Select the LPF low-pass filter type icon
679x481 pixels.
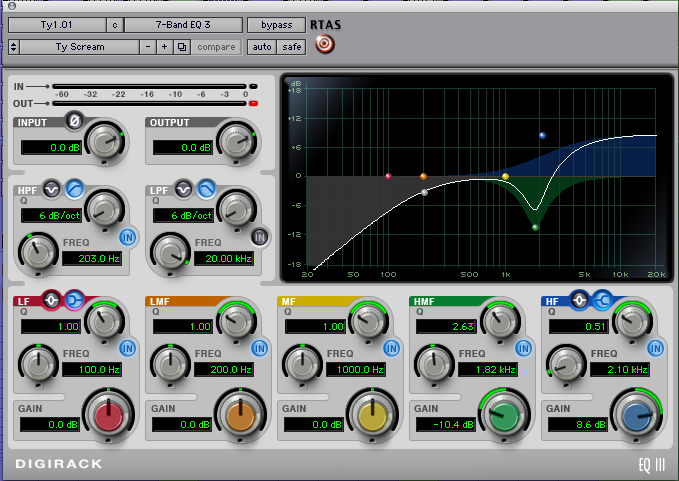pos(207,189)
